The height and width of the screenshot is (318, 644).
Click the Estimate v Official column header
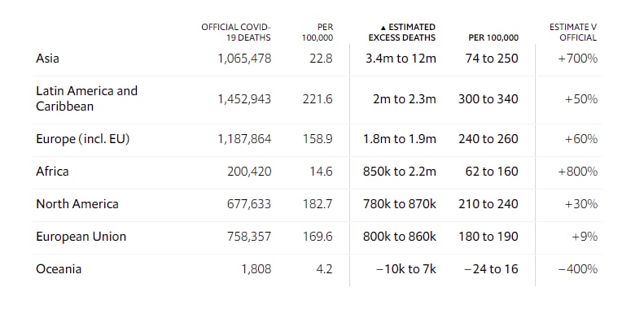[573, 33]
